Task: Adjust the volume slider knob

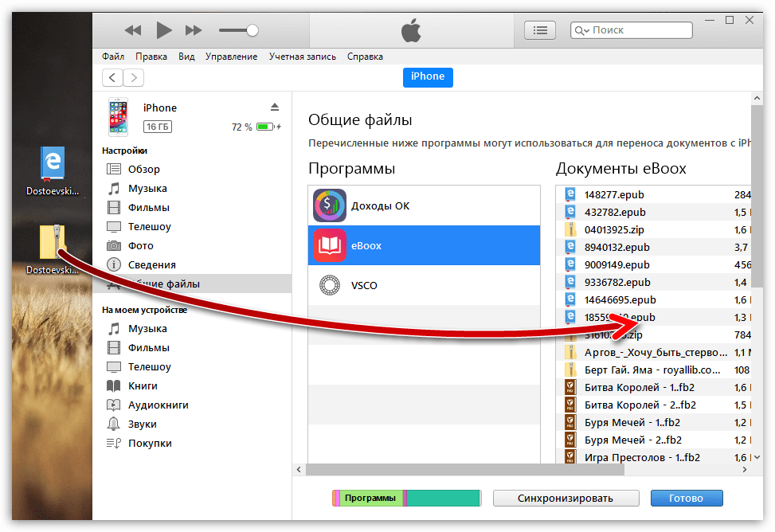Action: (x=252, y=30)
